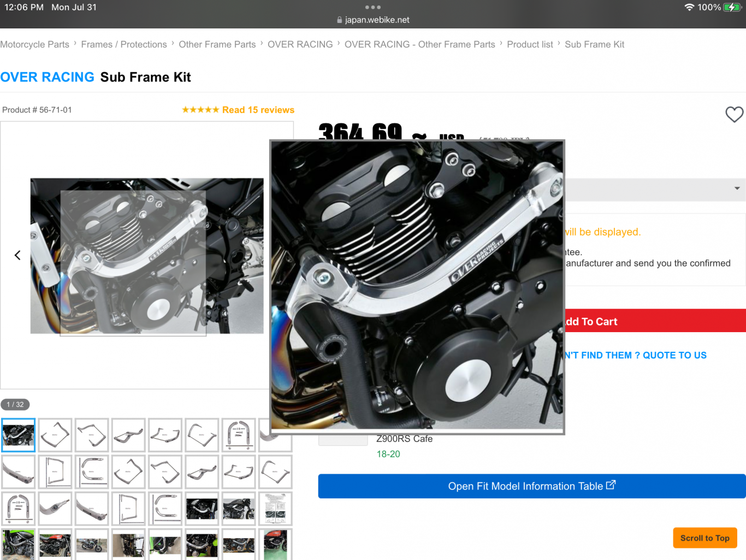This screenshot has height=560, width=746.
Task: Expand the model selection dropdown arrow
Action: [x=737, y=188]
